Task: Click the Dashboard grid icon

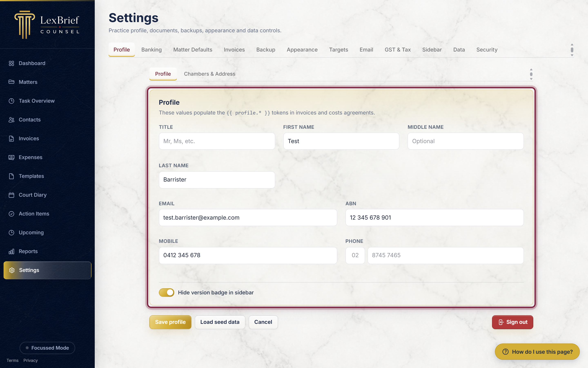Action: pos(11,63)
